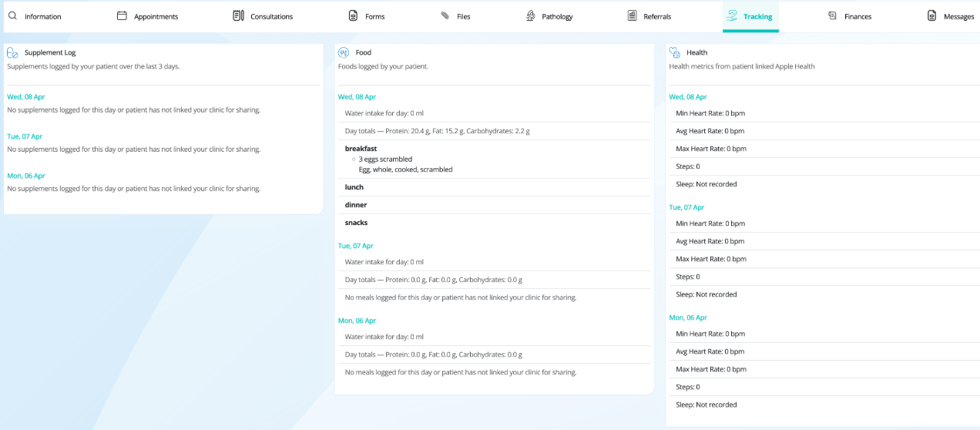Viewport: 980px width, 430px height.
Task: Click the lunch meal label
Action: (x=354, y=187)
